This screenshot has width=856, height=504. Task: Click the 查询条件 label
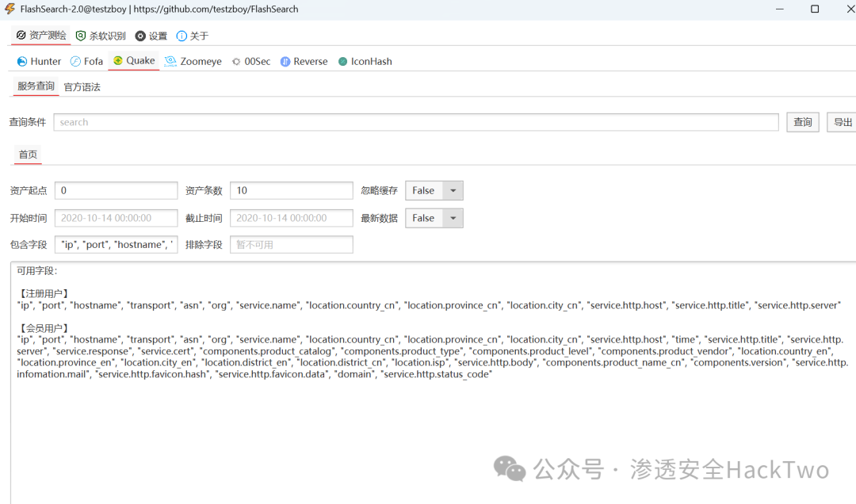coord(27,122)
